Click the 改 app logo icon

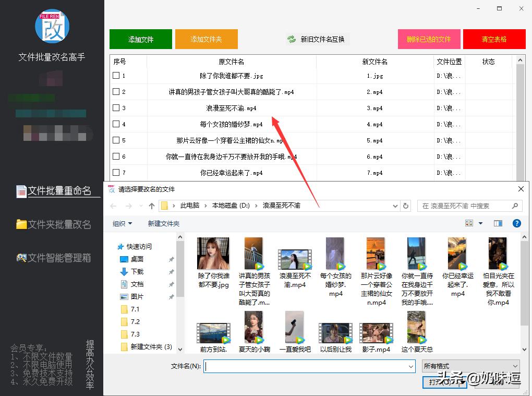point(52,26)
